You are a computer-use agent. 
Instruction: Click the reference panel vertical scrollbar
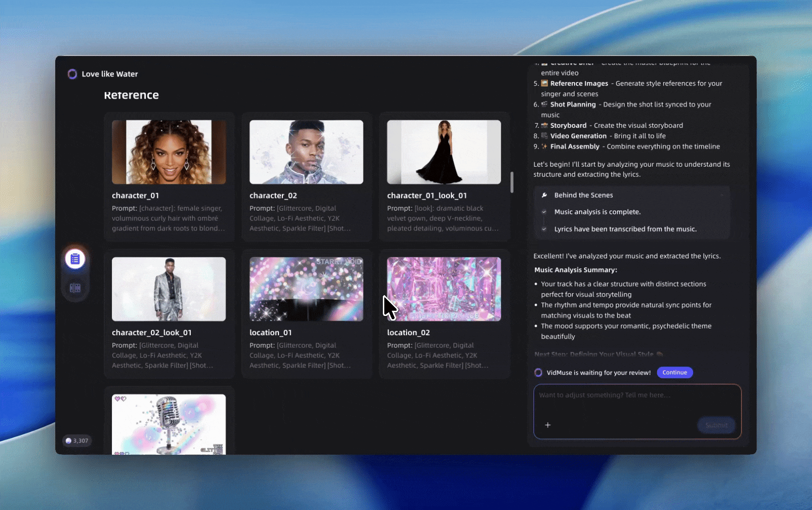click(512, 182)
